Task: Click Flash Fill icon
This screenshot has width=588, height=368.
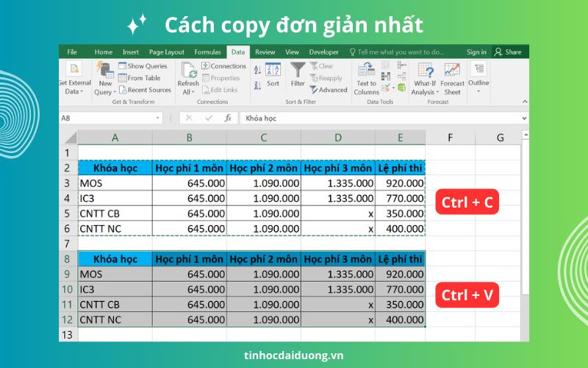Action: [385, 65]
